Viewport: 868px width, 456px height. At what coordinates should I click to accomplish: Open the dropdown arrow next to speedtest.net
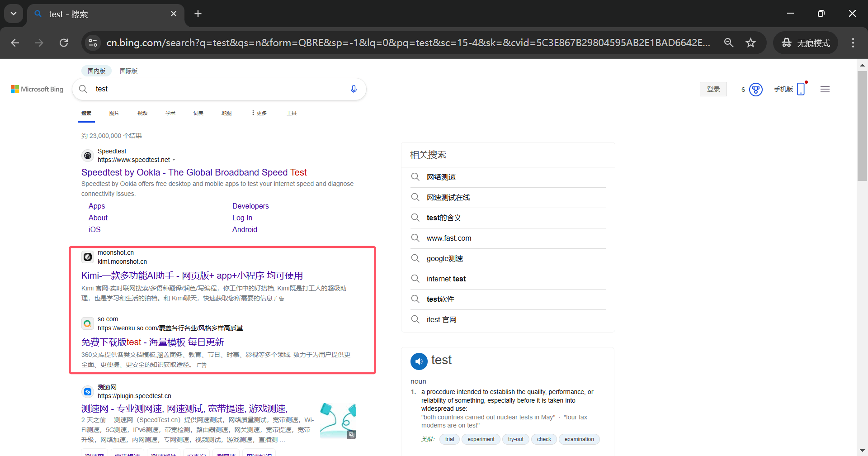[x=174, y=160]
